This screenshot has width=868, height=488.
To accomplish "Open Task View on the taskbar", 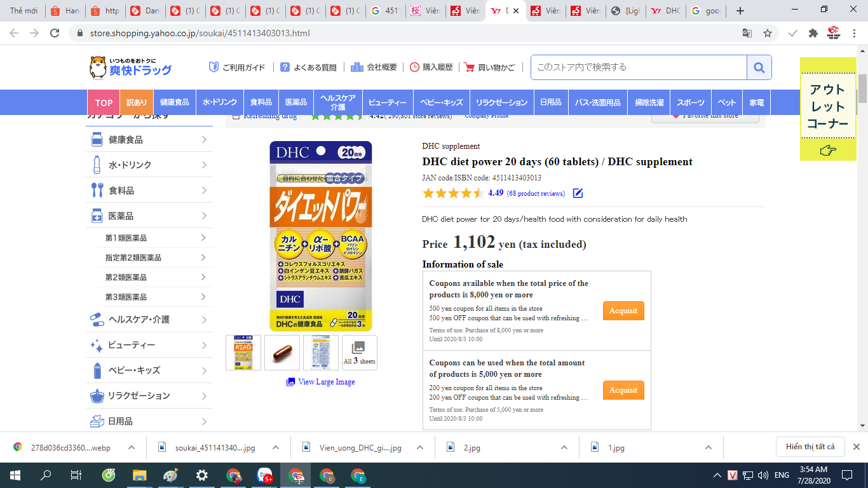I will (x=76, y=475).
